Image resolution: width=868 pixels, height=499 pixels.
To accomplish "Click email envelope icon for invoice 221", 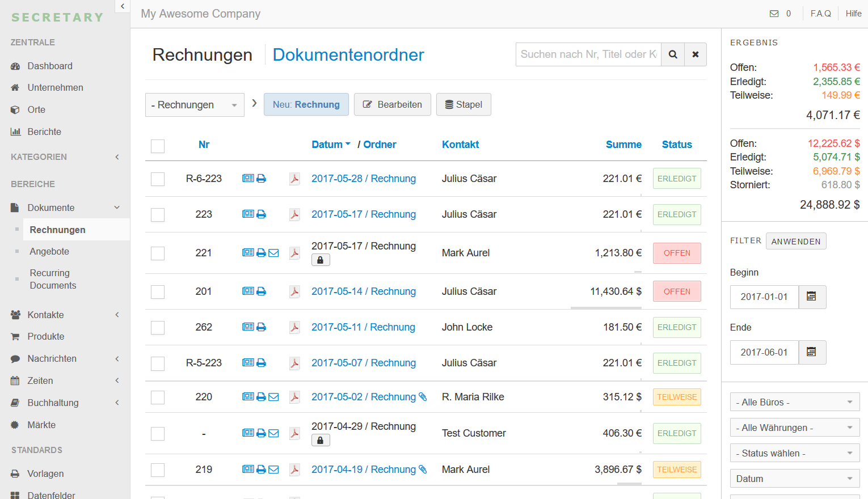I will 273,253.
